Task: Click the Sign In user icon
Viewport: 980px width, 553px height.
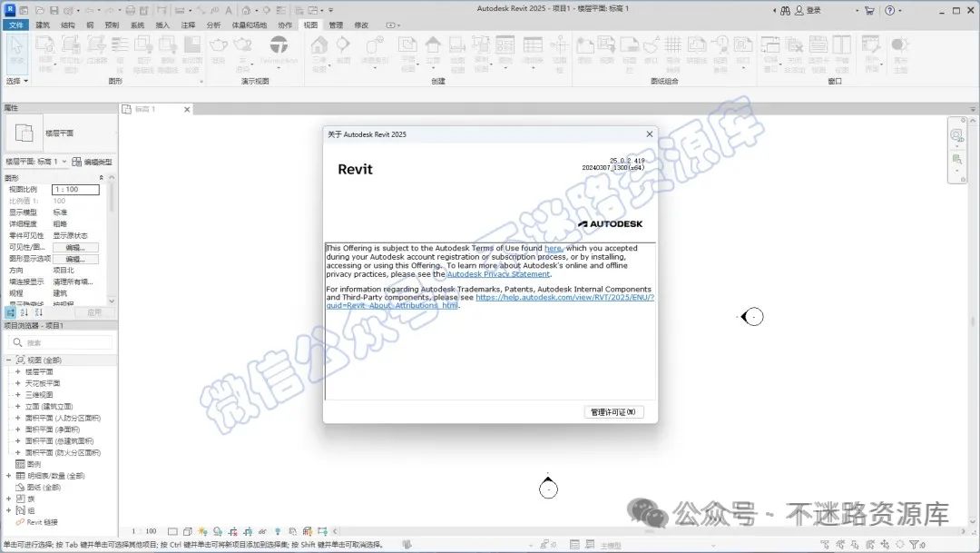Action: click(799, 10)
